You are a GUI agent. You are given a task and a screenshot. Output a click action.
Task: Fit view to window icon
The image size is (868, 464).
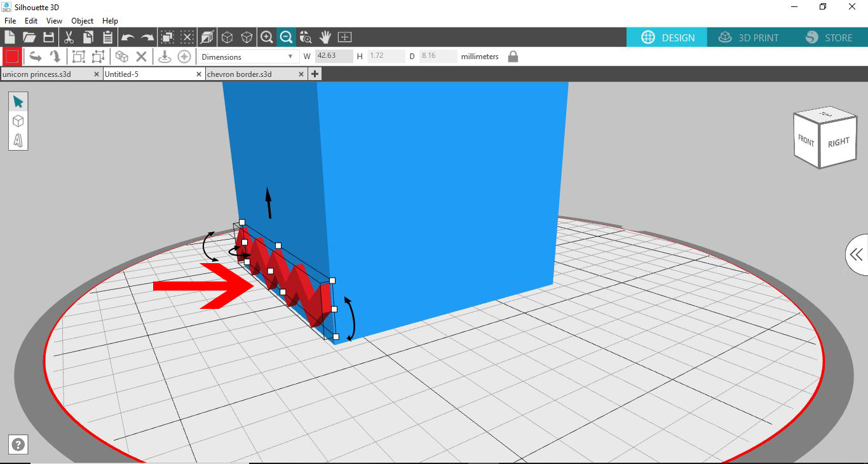click(344, 37)
